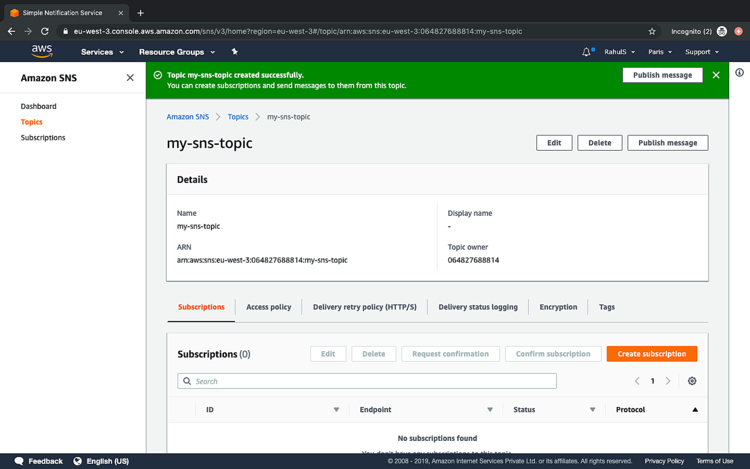Click the subscriptions search field
The height and width of the screenshot is (469, 750).
[x=367, y=381]
